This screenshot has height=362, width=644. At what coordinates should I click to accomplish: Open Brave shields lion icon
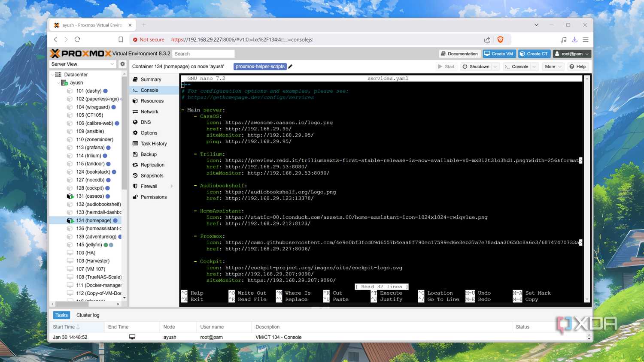pos(500,39)
